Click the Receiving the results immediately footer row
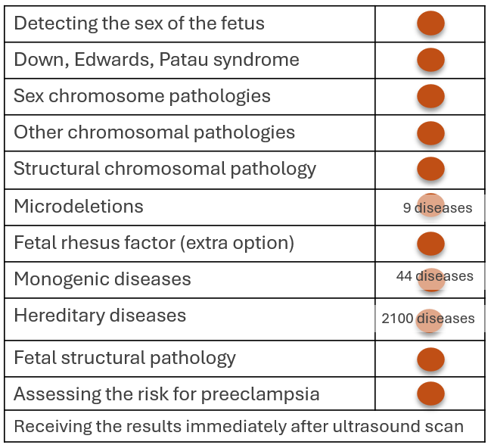Viewport: 491px width, 448px height. coord(244,426)
